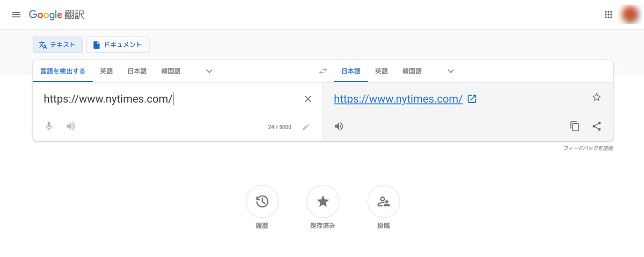The image size is (644, 257).
Task: Select the テキスト translation mode
Action: 58,45
